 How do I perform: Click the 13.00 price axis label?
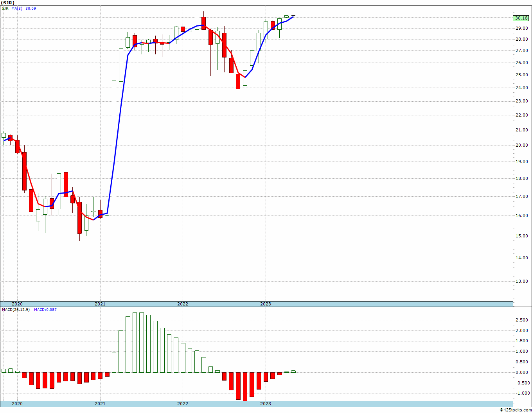pyautogui.click(x=522, y=281)
